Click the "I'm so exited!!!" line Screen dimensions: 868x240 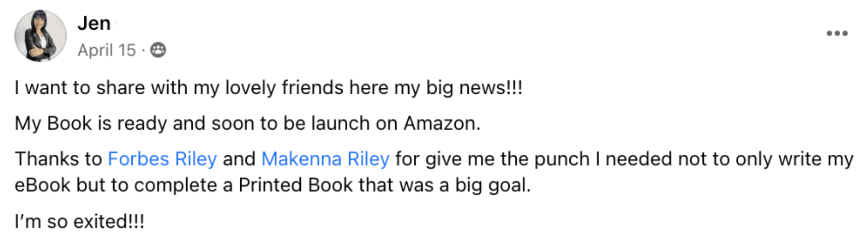point(79,221)
